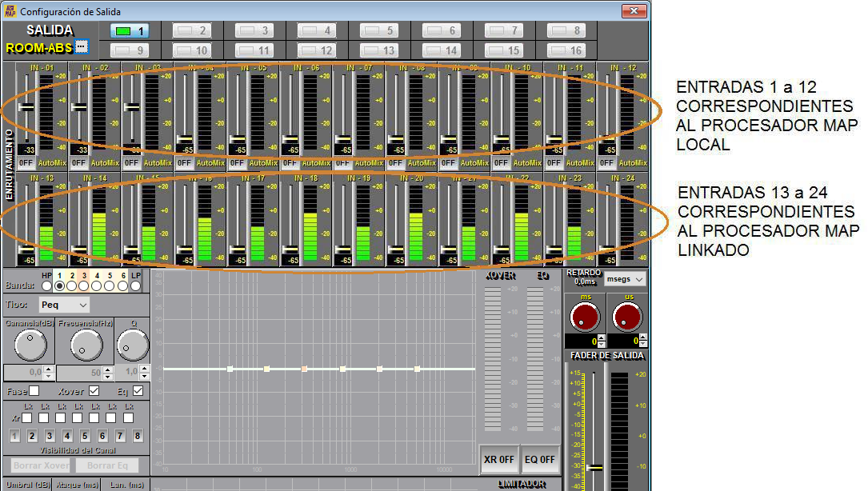Image resolution: width=868 pixels, height=491 pixels.
Task: Click the Ganancia (dB) gain knob
Action: point(30,345)
